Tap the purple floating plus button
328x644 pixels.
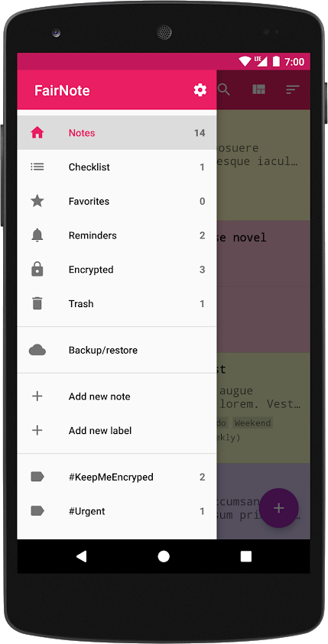pos(278,508)
